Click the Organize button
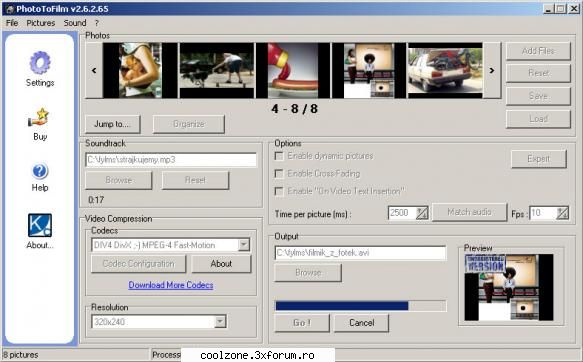 [189, 124]
